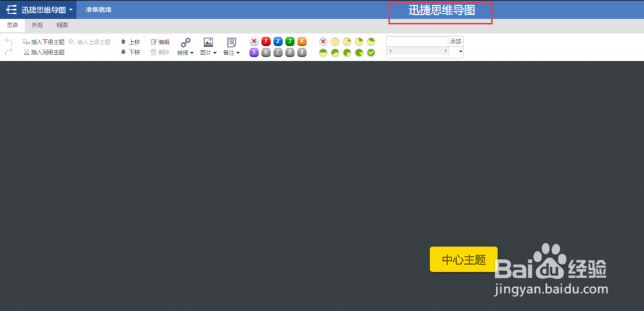The image size is (644, 311).
Task: Click the tag list horizontal scrollbar
Action: point(418,51)
